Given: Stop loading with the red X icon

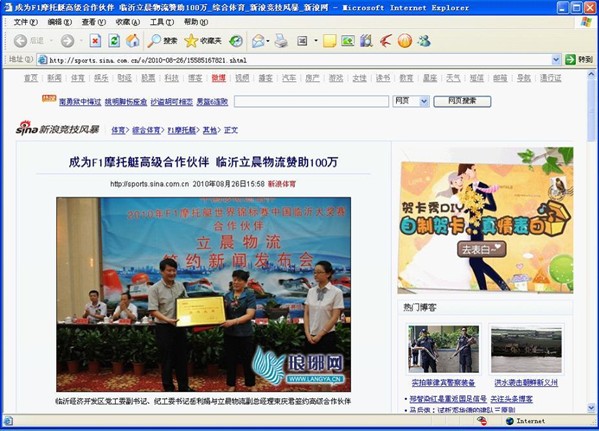Looking at the screenshot, I should (x=95, y=41).
